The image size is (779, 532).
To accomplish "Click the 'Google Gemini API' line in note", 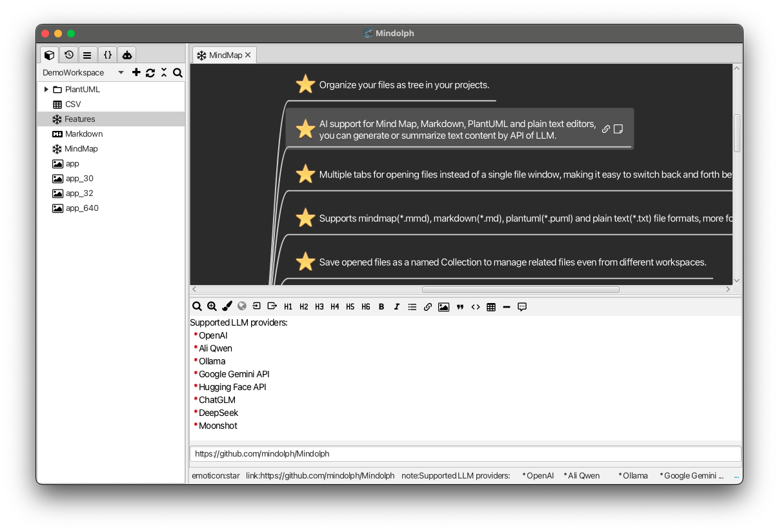I will [234, 374].
